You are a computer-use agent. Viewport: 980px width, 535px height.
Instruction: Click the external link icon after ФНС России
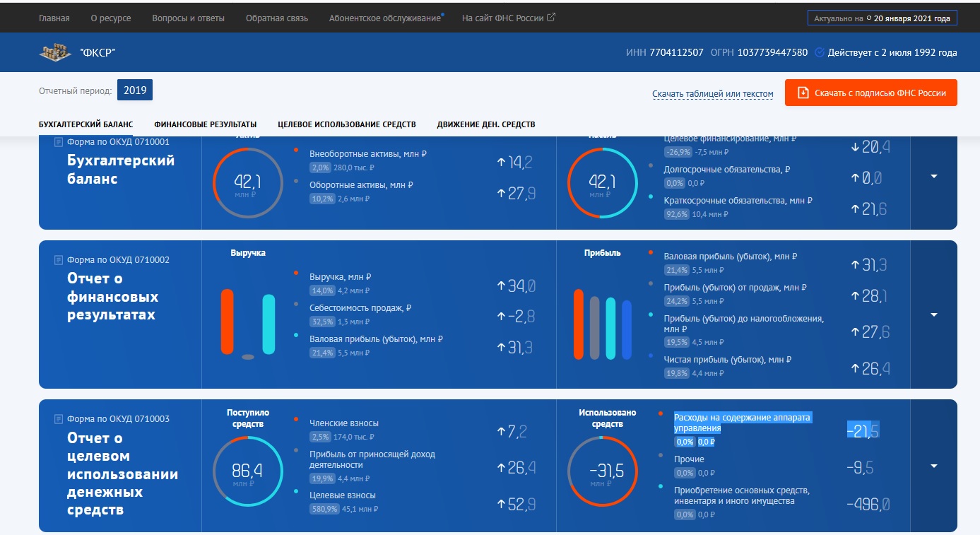(551, 18)
